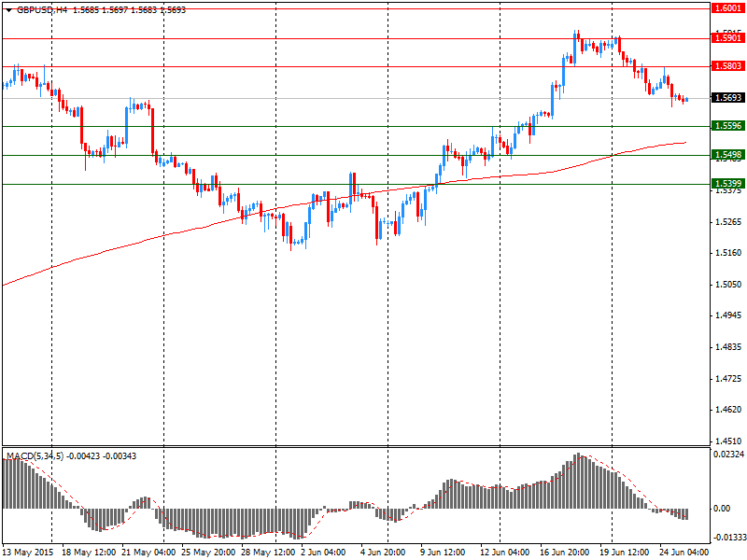Viewport: 747px width, 560px height.
Task: Click the 1.4835 price scale value
Action: point(729,347)
